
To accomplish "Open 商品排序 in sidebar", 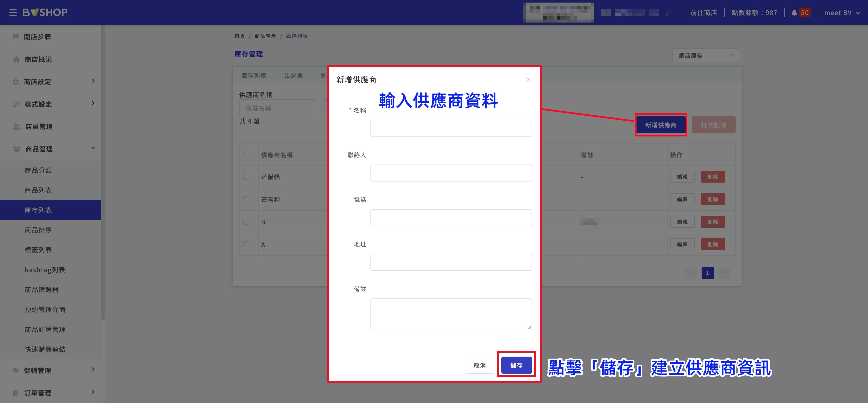I will pyautogui.click(x=51, y=230).
